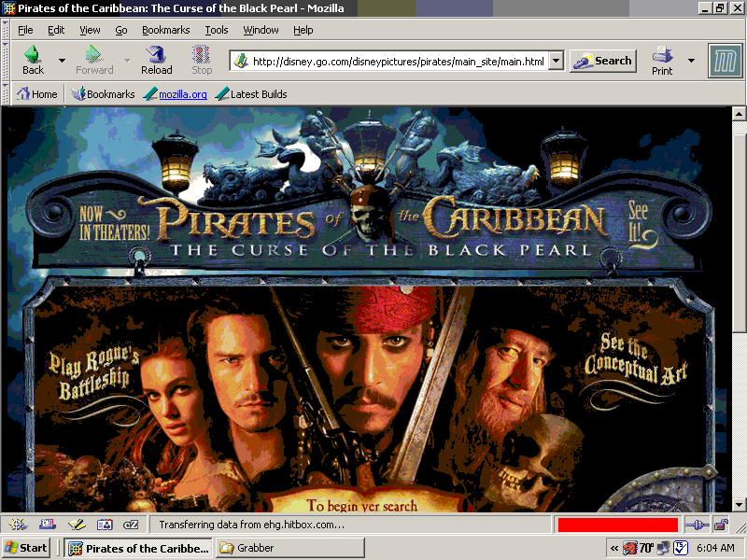
Task: Click the security lock icon in the status bar
Action: pos(721,525)
